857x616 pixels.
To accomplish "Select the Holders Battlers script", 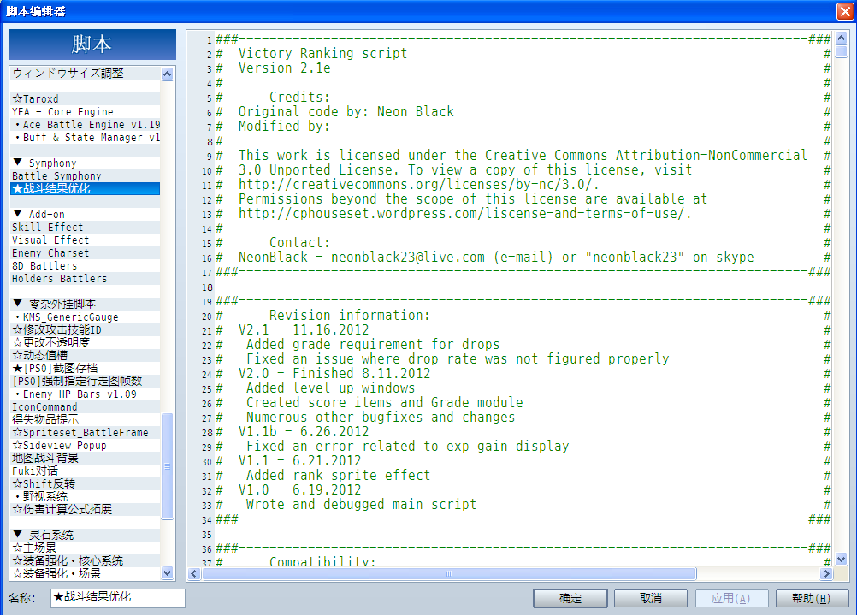I will (x=86, y=279).
